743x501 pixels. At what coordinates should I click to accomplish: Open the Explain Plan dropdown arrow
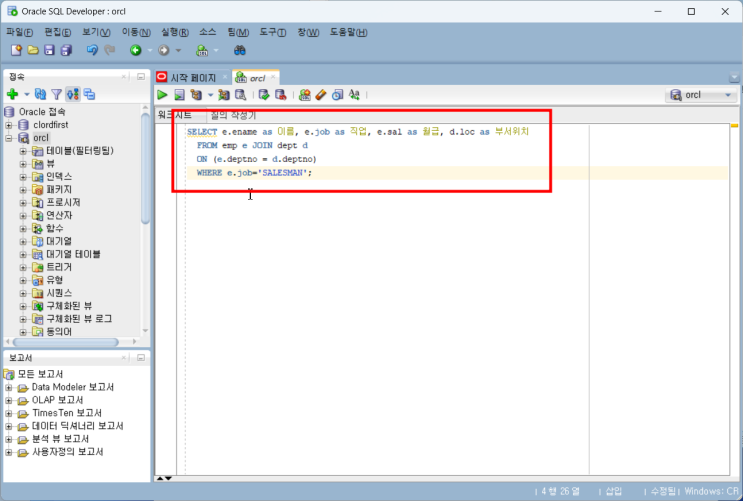tap(210, 95)
